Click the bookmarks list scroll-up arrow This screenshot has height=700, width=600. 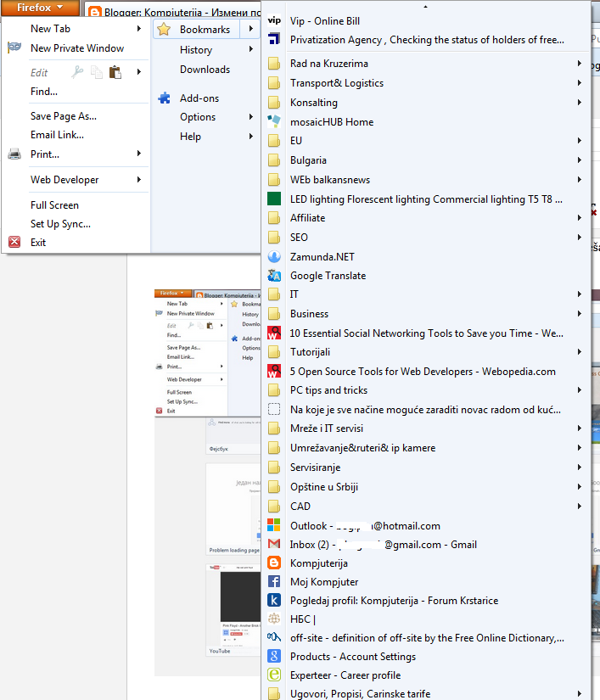425,7
